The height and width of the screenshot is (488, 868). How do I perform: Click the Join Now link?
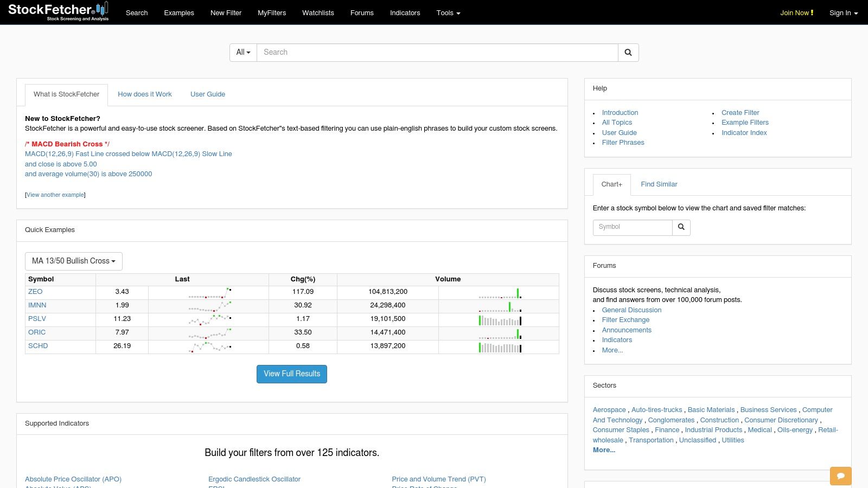point(796,12)
